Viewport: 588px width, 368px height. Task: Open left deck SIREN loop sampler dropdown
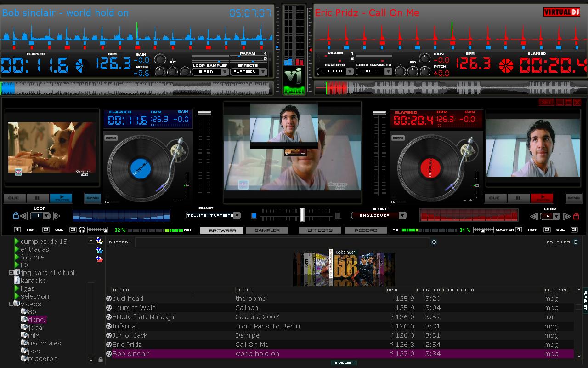(210, 72)
